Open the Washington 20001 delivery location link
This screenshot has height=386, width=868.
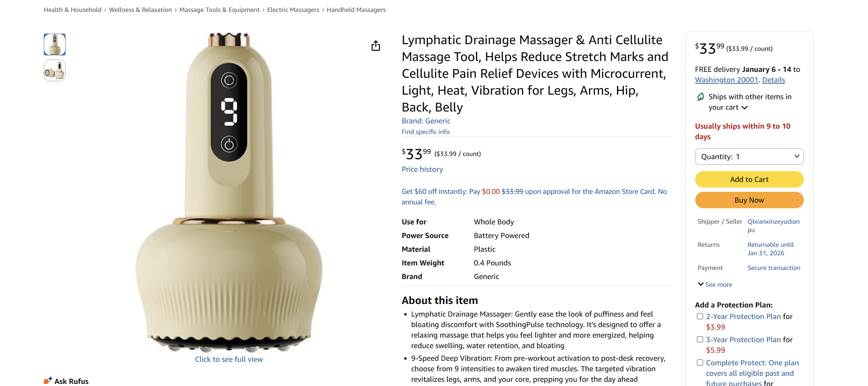point(727,80)
